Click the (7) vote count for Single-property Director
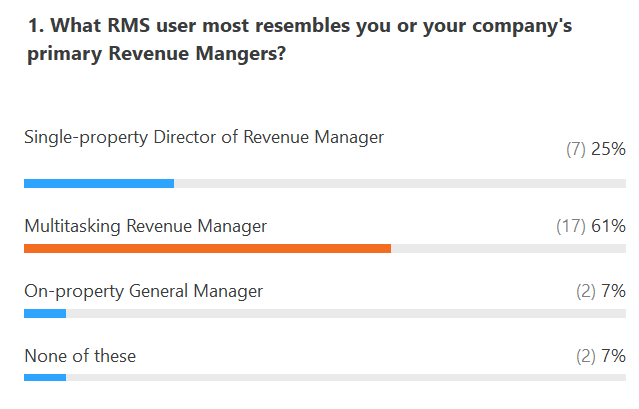Screen dimensions: 639x409 (575, 150)
